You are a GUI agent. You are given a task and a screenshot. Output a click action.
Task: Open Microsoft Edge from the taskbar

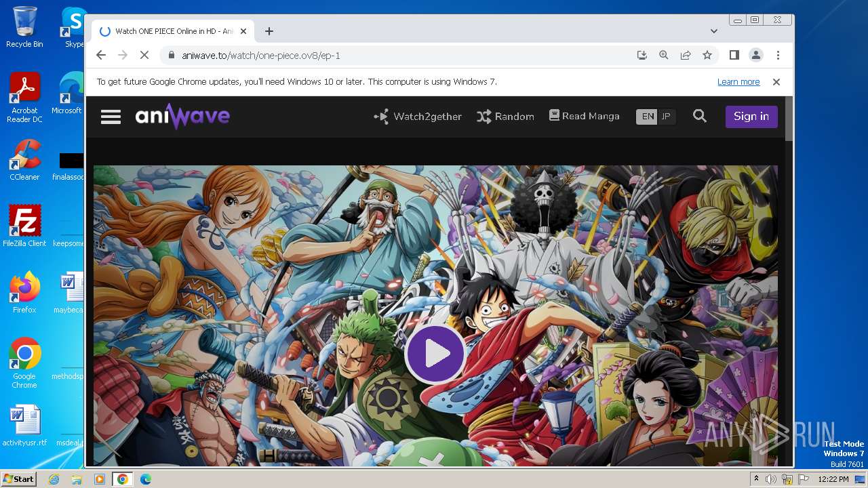click(x=146, y=479)
